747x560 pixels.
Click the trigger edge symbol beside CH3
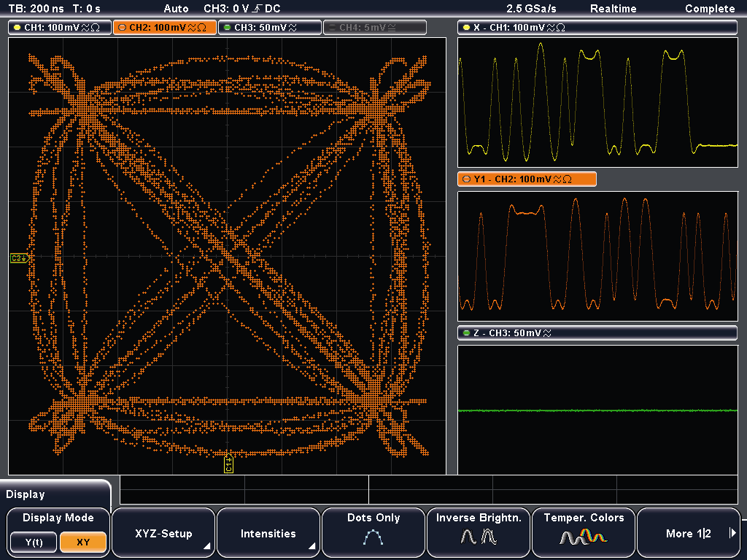[x=258, y=9]
